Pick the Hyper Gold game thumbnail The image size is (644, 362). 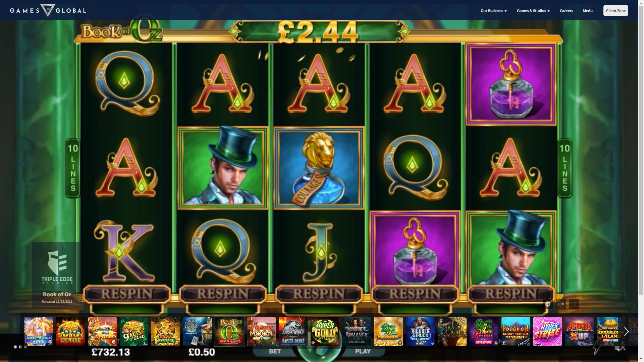(325, 331)
